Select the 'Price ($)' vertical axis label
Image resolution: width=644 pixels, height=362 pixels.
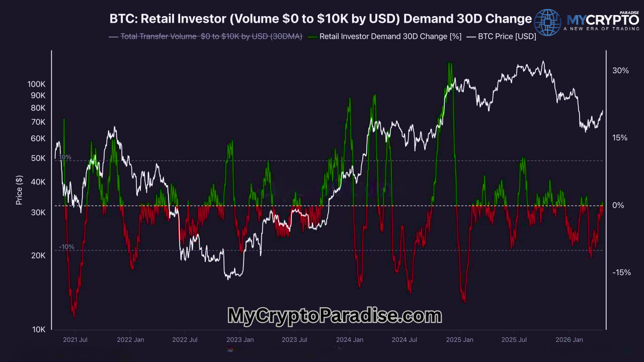click(19, 190)
